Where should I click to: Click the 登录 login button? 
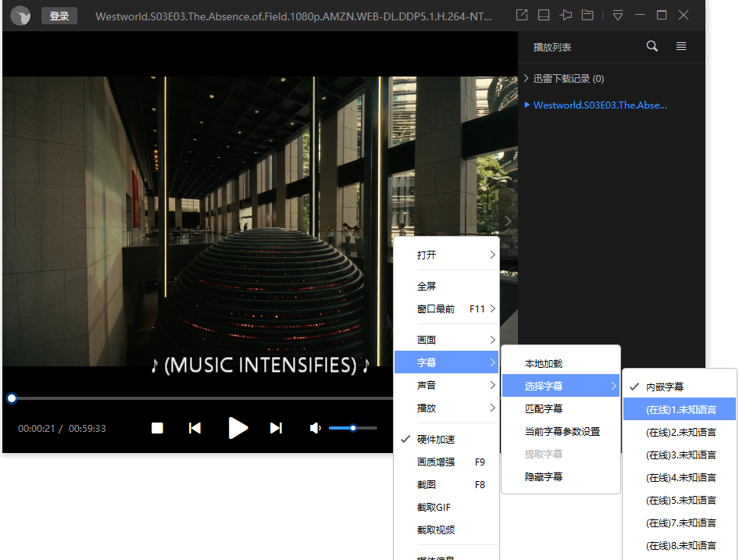pyautogui.click(x=59, y=16)
